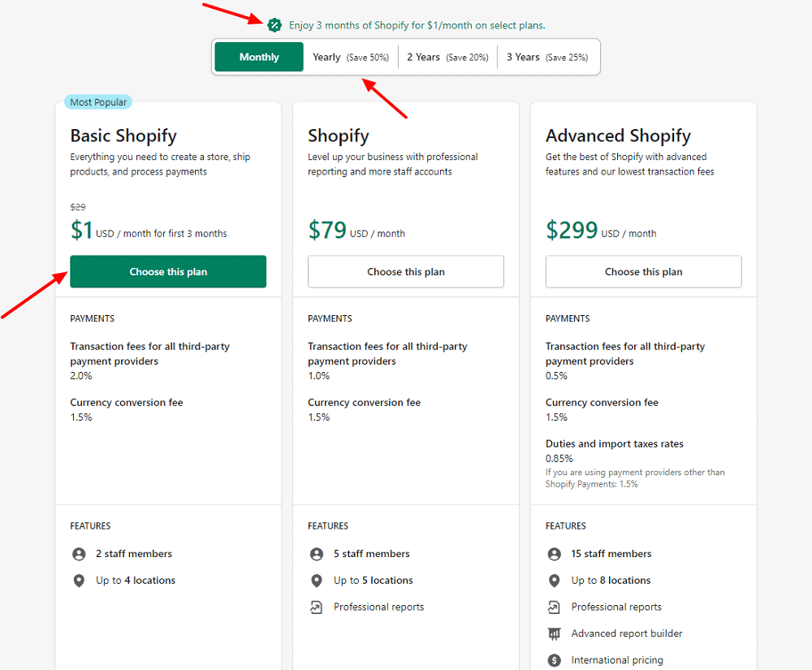The width and height of the screenshot is (812, 670).
Task: Click the Advanced report builder icon
Action: pyautogui.click(x=554, y=633)
